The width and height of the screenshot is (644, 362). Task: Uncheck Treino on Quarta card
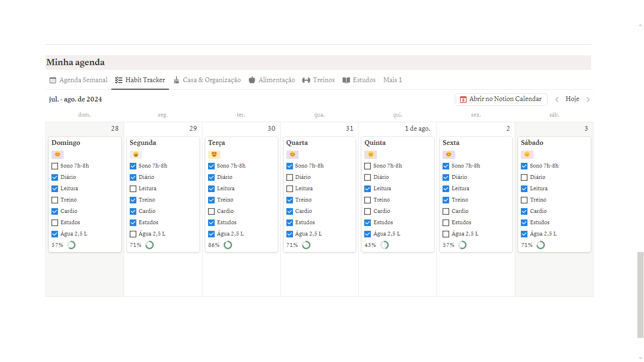point(290,200)
